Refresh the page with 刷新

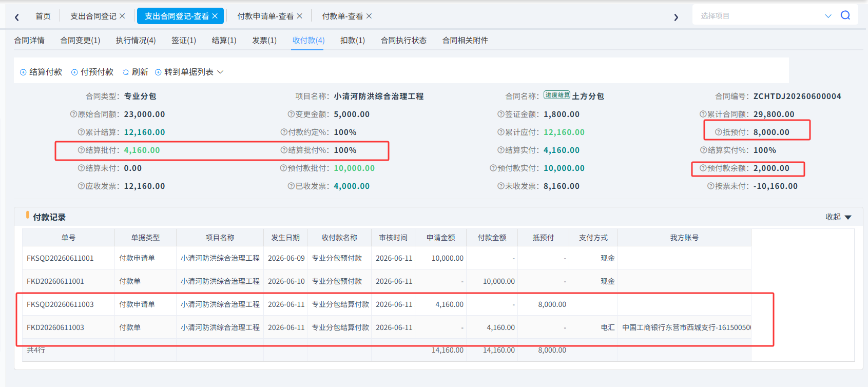point(136,72)
